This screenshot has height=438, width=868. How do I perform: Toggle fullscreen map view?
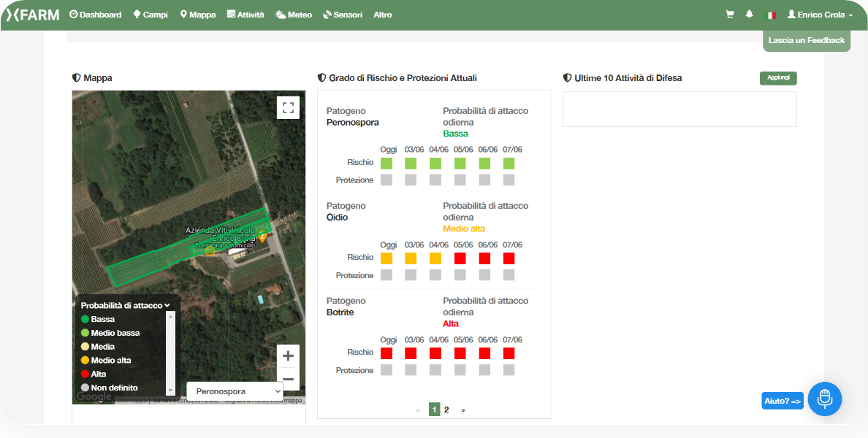(x=288, y=108)
